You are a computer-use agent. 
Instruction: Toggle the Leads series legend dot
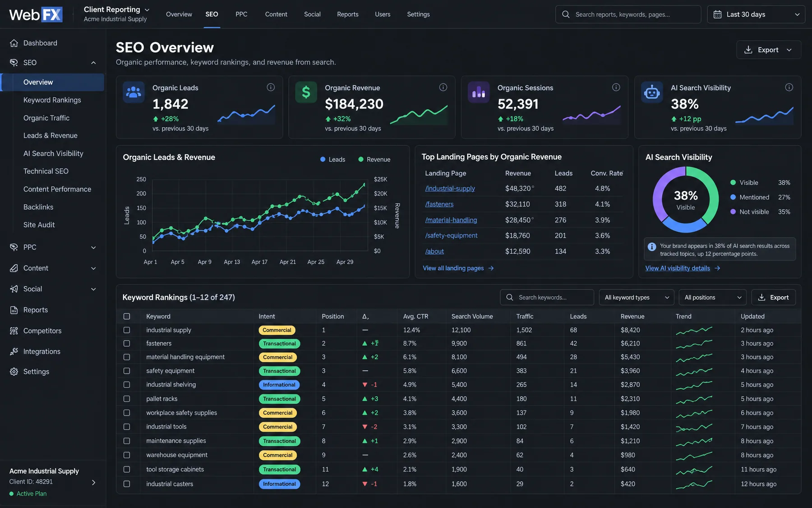coord(323,159)
